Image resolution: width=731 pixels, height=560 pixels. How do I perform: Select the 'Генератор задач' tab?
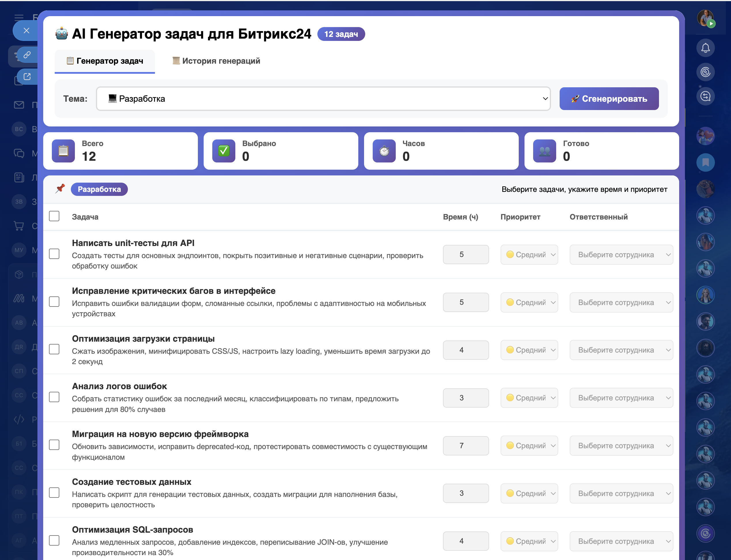coord(105,61)
